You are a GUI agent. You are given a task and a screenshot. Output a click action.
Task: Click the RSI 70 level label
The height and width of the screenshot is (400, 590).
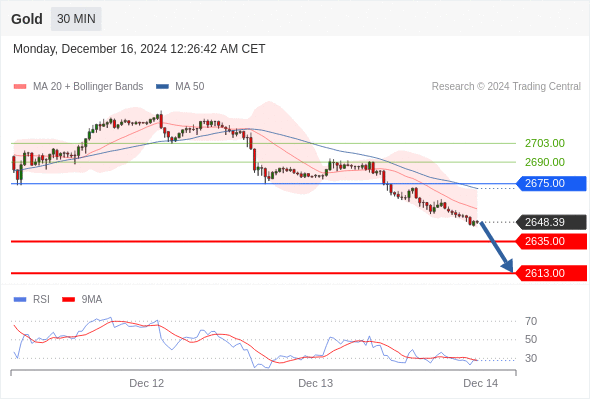[531, 321]
